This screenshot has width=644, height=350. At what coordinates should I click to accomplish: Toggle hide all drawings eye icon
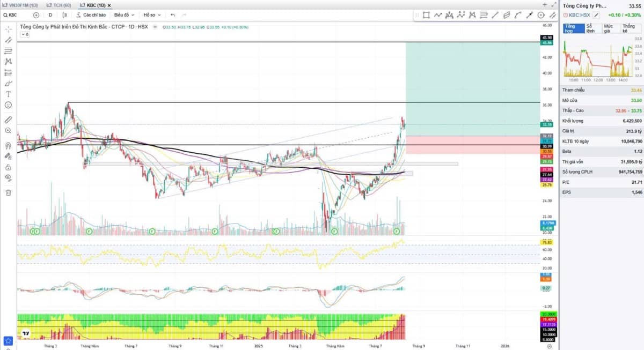click(x=8, y=177)
